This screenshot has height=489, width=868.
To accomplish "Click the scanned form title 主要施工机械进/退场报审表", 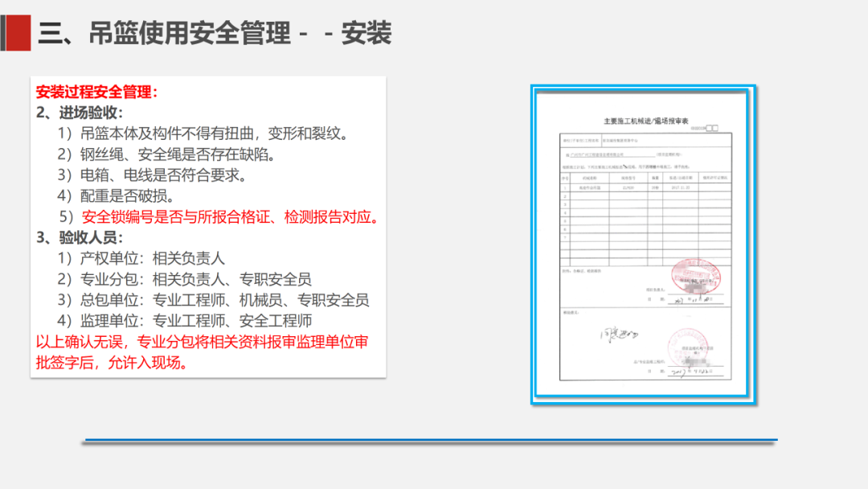I will tap(641, 118).
